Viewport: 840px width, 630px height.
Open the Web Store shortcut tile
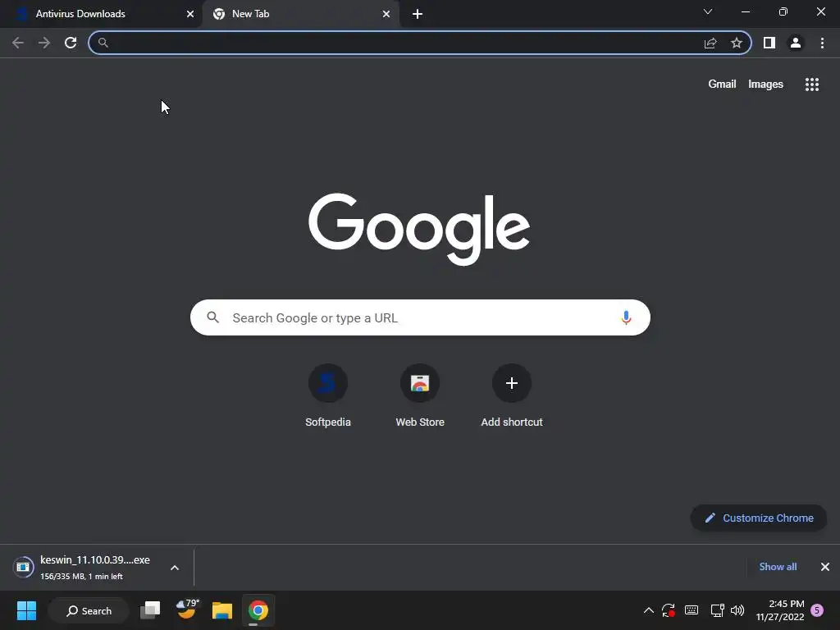[420, 396]
